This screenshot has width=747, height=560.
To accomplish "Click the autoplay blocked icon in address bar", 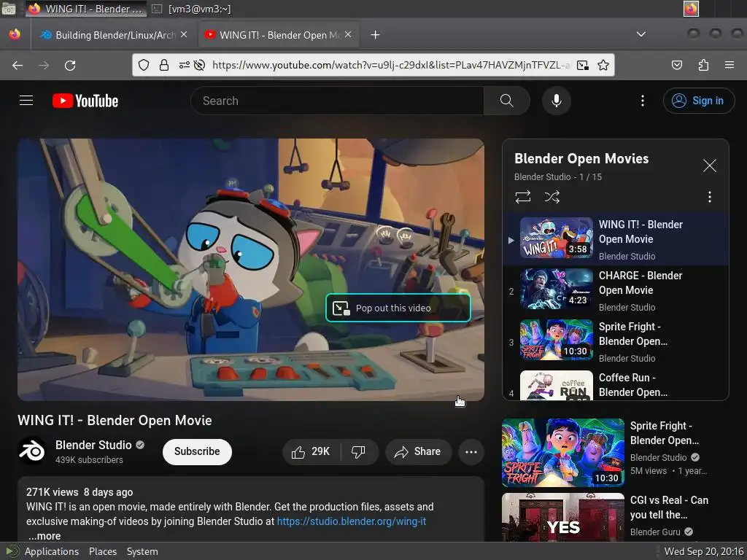I will pos(200,65).
